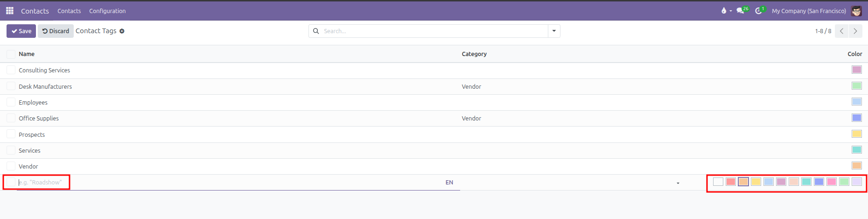The width and height of the screenshot is (868, 219).
Task: Open the Consulting Services tag name
Action: (x=44, y=70)
